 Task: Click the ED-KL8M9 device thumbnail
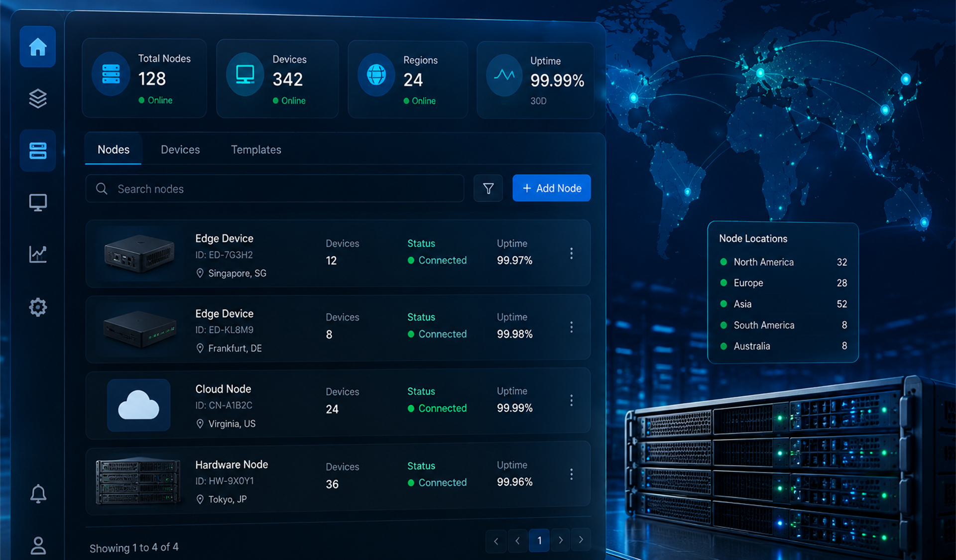pos(139,329)
